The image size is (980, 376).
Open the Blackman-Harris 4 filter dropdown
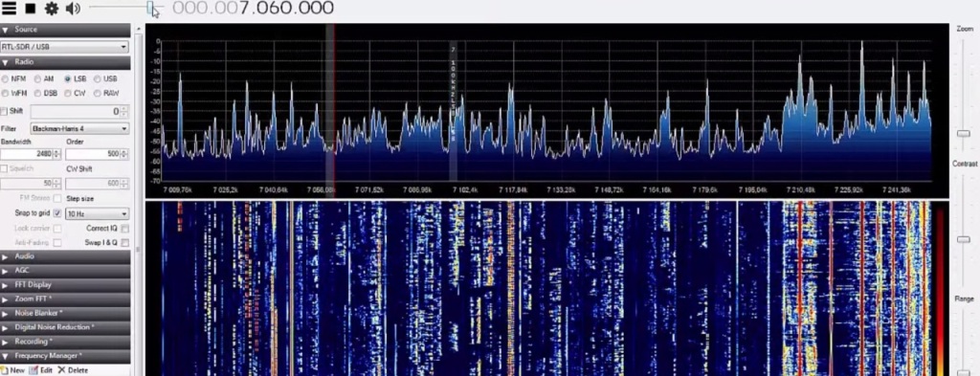pos(80,128)
